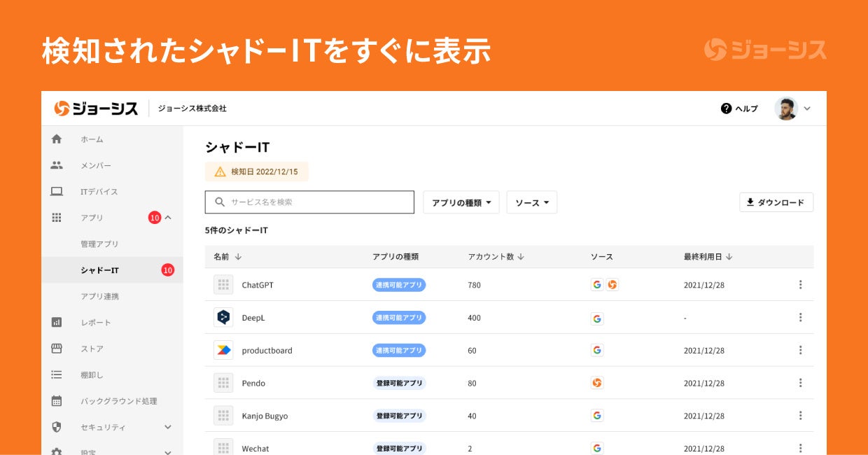Screen dimensions: 868x455
Task: Click the red 10 badge beside シャドーIT
Action: pyautogui.click(x=167, y=270)
